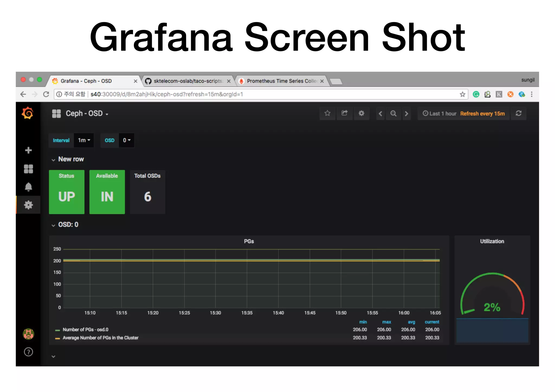The width and height of the screenshot is (555, 392).
Task: Collapse the 'New row' section
Action: click(71, 159)
